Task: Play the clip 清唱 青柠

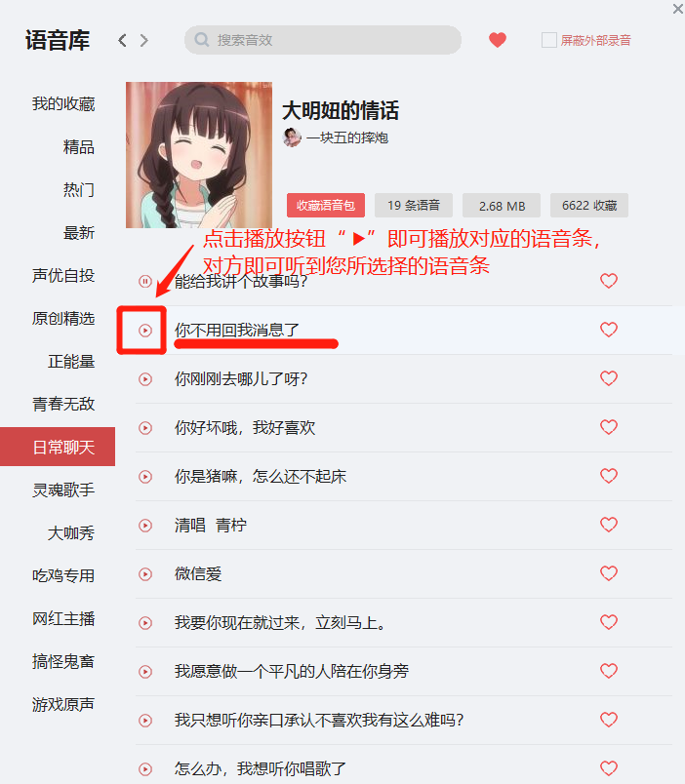Action: click(145, 526)
